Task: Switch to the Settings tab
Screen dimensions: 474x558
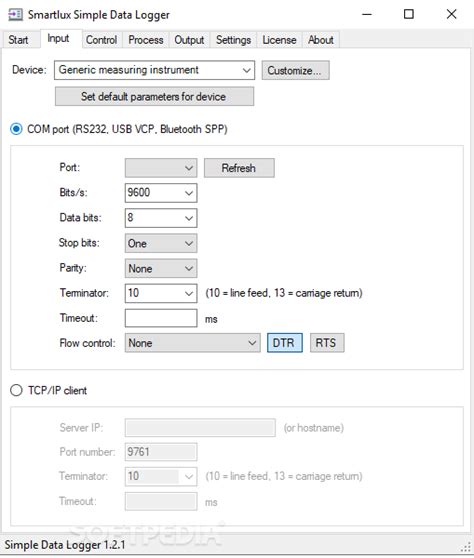Action: click(x=233, y=40)
